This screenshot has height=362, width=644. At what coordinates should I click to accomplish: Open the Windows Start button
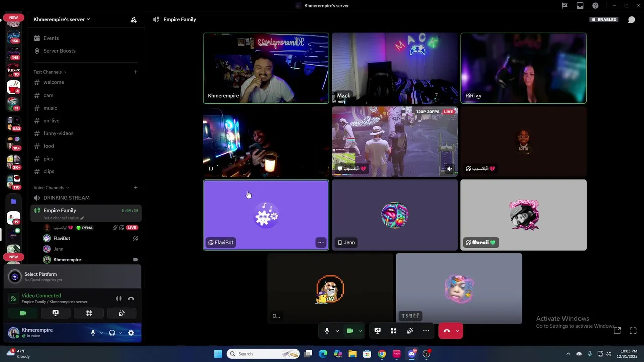point(218,354)
